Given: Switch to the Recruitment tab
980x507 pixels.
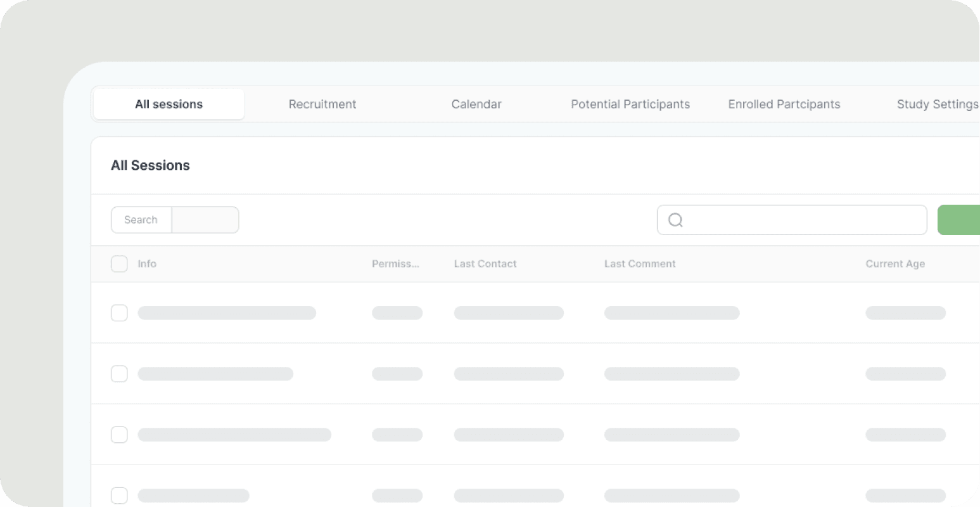Looking at the screenshot, I should (x=322, y=104).
